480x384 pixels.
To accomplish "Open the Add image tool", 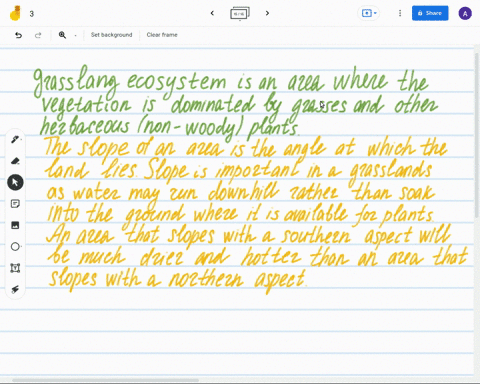I will coord(15,225).
